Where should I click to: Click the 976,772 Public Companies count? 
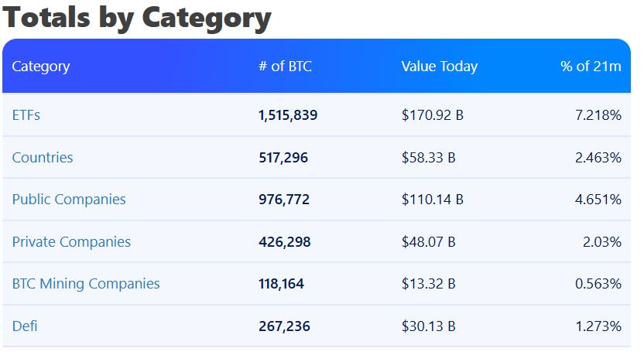click(x=284, y=200)
